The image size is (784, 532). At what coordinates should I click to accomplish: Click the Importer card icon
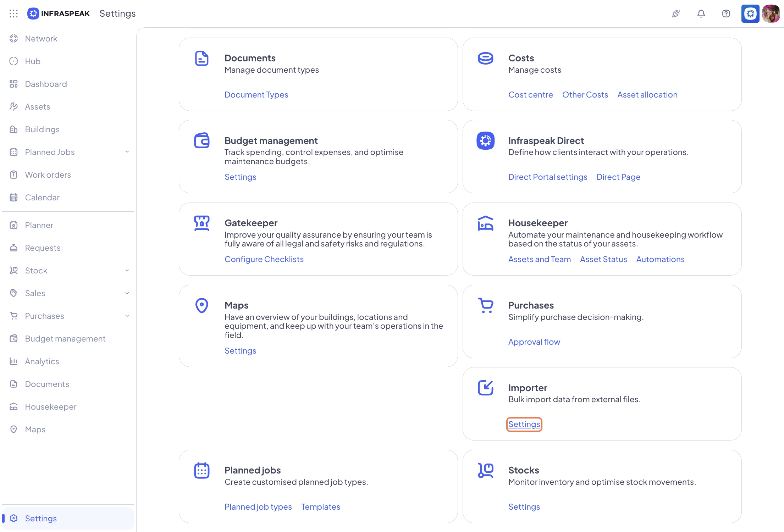485,388
